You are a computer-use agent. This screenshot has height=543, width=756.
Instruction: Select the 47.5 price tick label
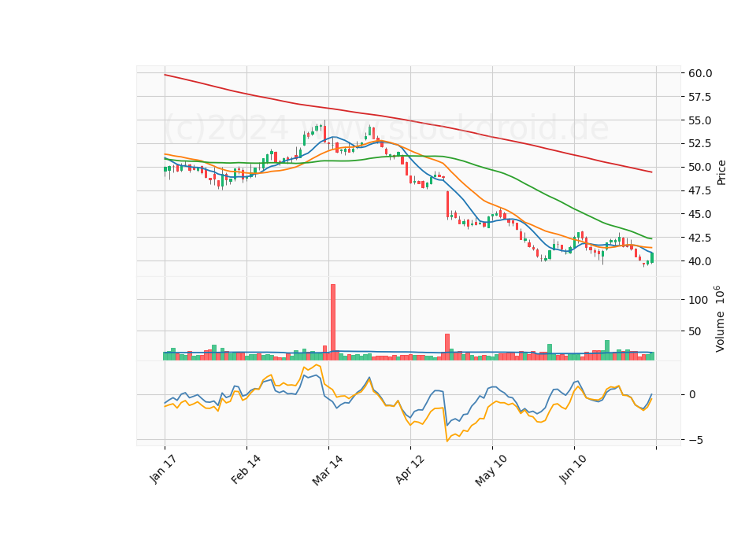(x=700, y=190)
